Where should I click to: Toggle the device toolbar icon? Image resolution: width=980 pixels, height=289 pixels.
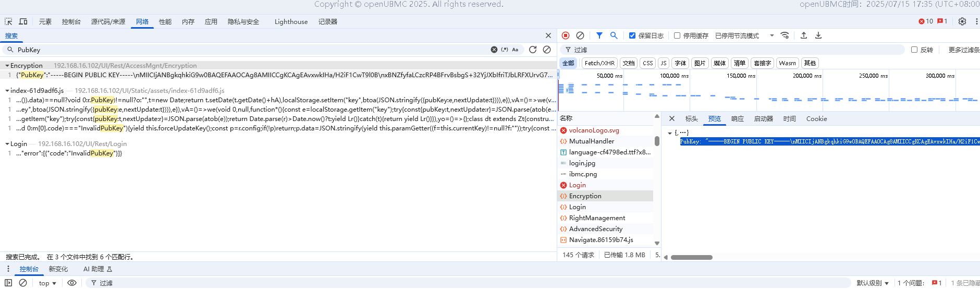coord(23,21)
